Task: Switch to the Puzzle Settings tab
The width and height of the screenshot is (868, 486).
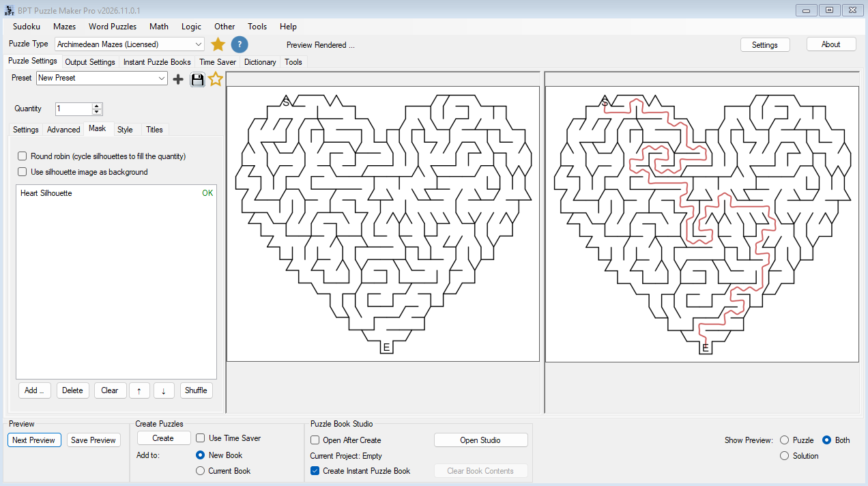Action: [x=32, y=61]
